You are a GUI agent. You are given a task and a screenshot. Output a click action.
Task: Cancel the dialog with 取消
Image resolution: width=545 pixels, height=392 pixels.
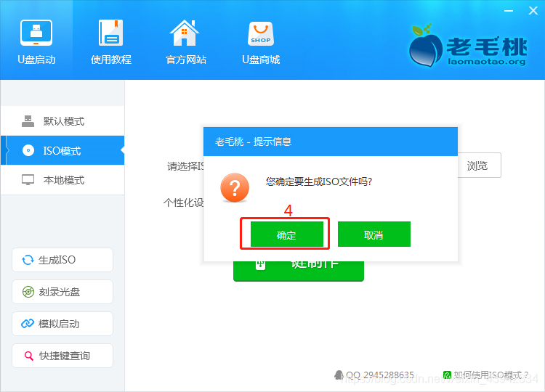pyautogui.click(x=374, y=234)
